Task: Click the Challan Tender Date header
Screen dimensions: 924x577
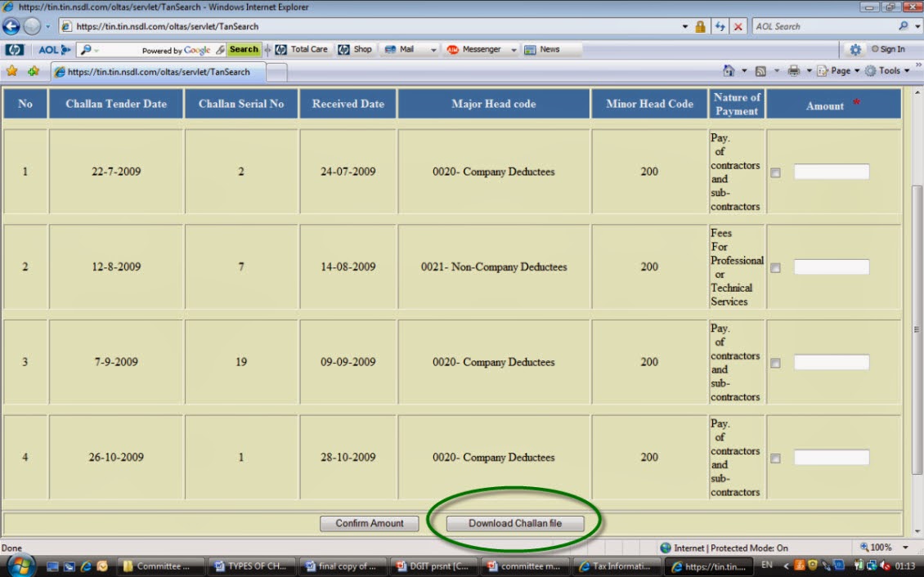Action: (x=116, y=104)
